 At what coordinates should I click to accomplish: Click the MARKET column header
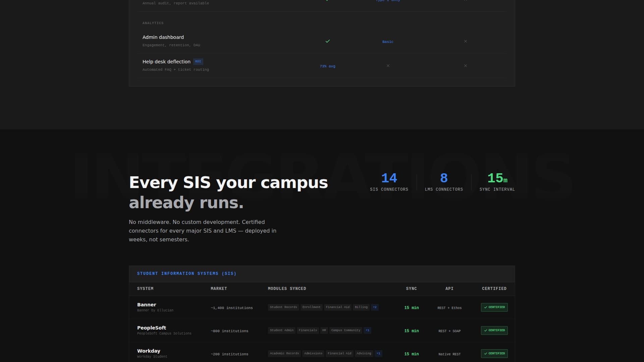coord(219,289)
